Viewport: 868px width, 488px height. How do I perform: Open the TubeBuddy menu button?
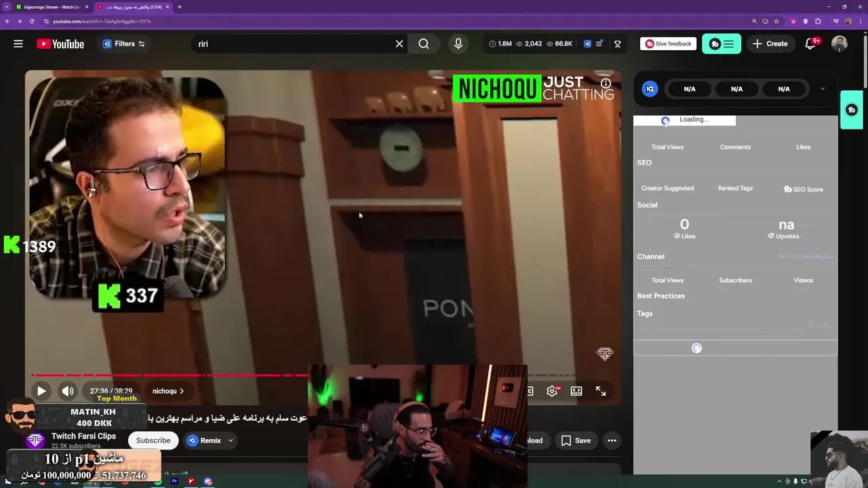coord(722,44)
